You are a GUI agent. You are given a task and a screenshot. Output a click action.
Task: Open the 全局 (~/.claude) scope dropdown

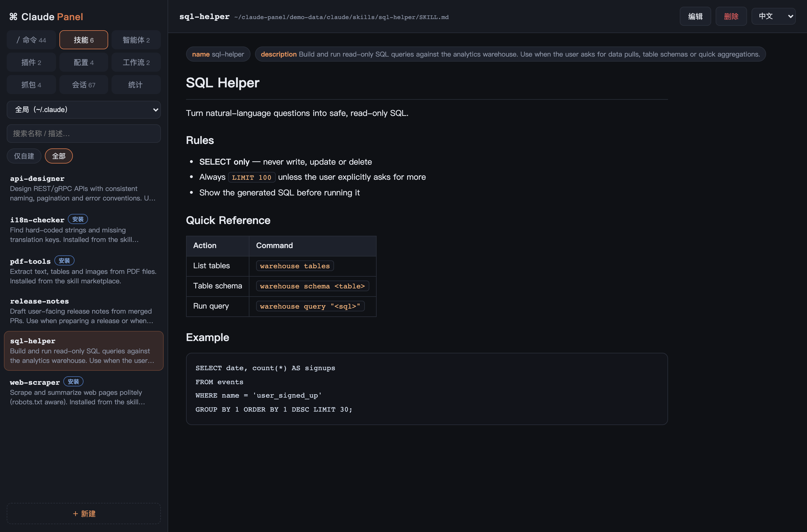click(84, 109)
